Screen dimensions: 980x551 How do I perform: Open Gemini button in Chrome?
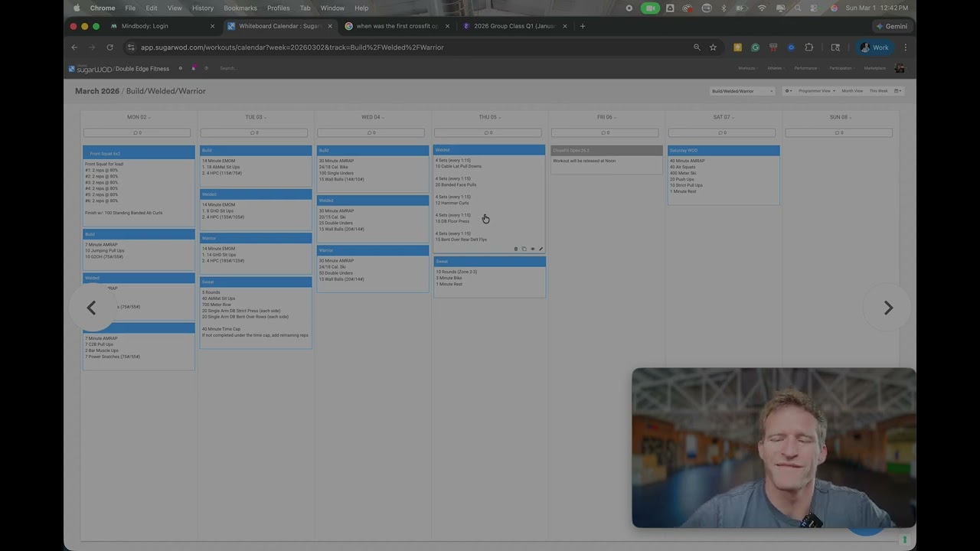click(x=892, y=26)
